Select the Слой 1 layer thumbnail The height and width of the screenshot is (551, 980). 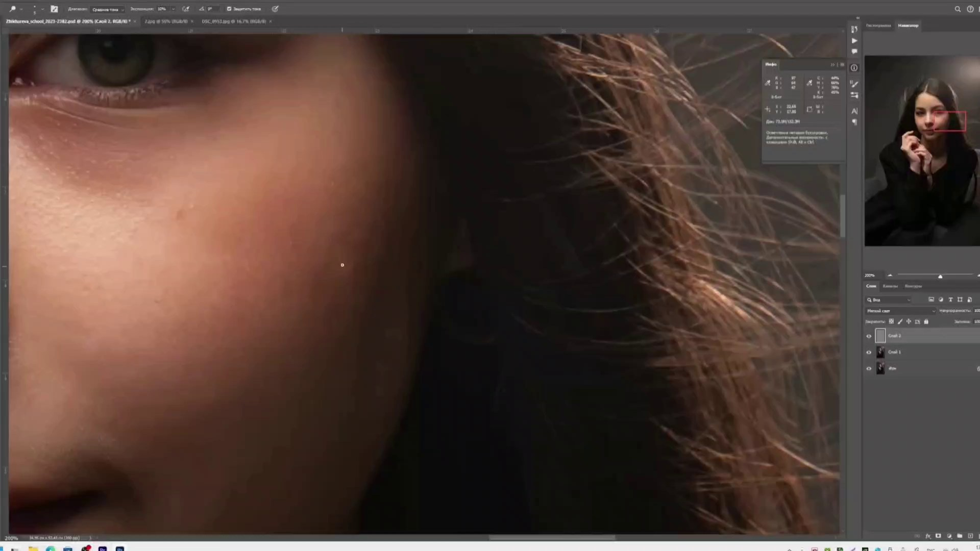880,352
